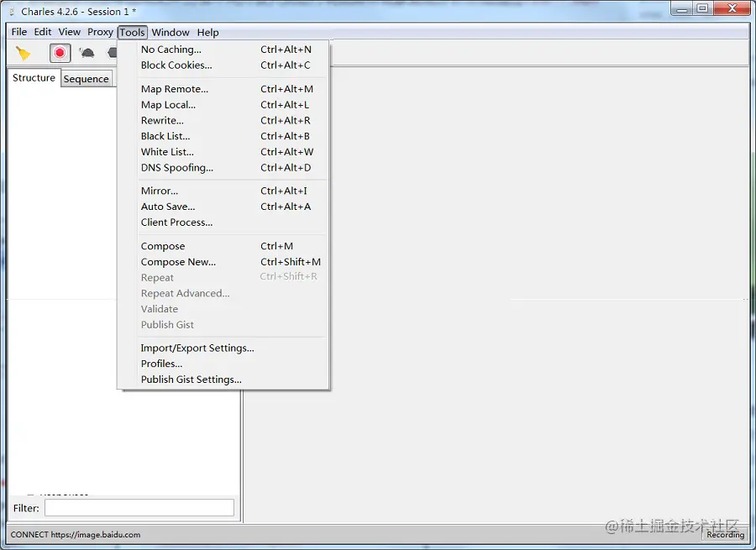Choose No Caching from Tools menu

point(171,50)
